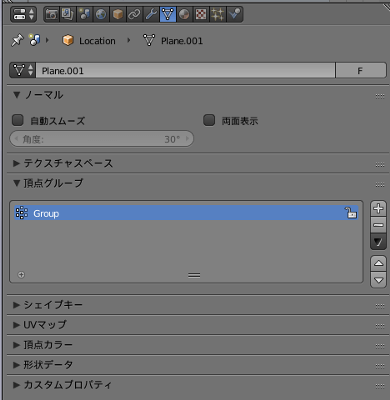
Task: Click the UVマップ panel grip dots
Action: click(x=380, y=326)
